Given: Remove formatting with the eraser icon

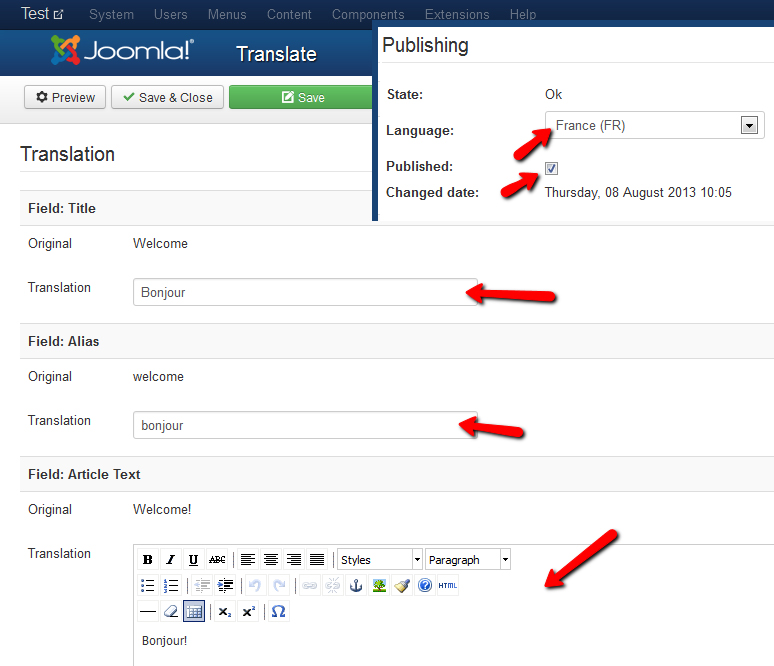Looking at the screenshot, I should click(170, 612).
